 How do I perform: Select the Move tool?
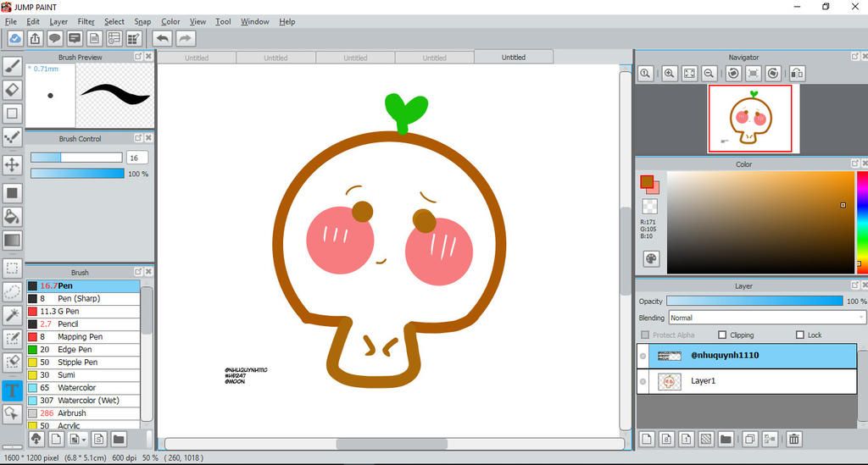coord(12,164)
